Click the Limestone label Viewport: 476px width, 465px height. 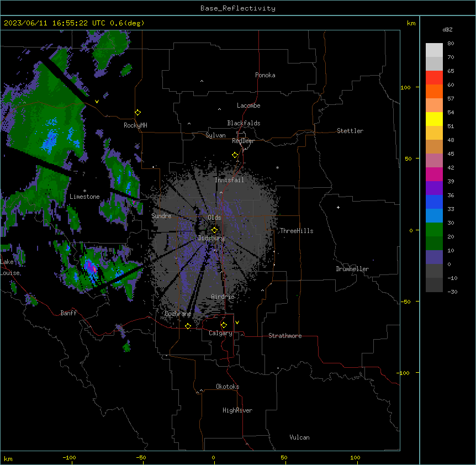click(84, 197)
